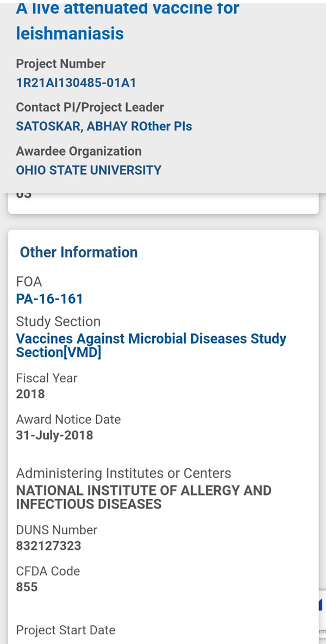The width and height of the screenshot is (326, 644).
Task: Click the DUNS number 832127323
Action: pyautogui.click(x=48, y=546)
